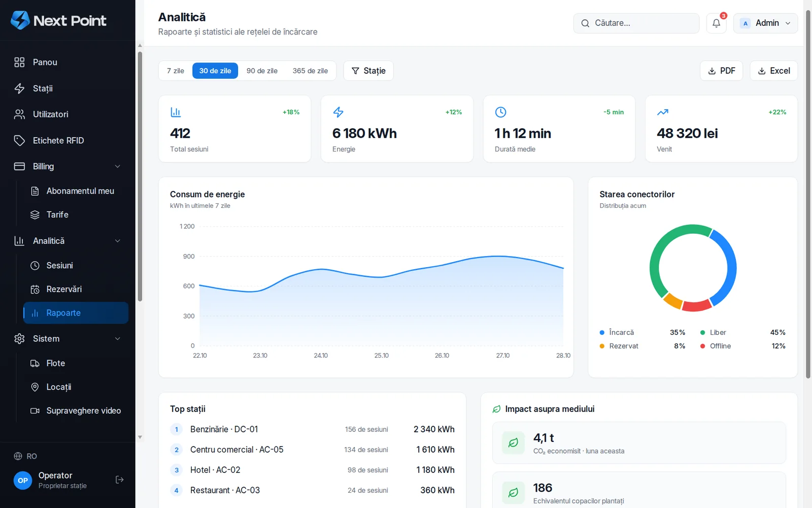Click the notifications bell icon
812x508 pixels.
click(716, 23)
